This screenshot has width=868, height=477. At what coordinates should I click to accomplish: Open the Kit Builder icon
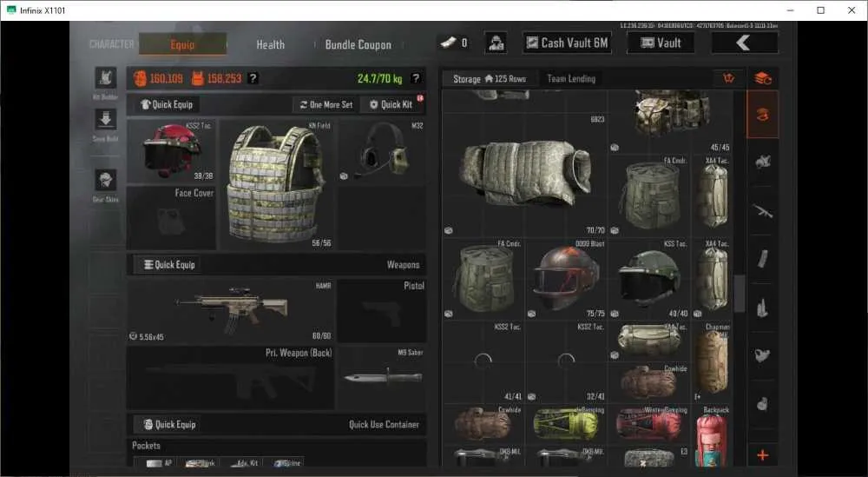click(x=105, y=78)
